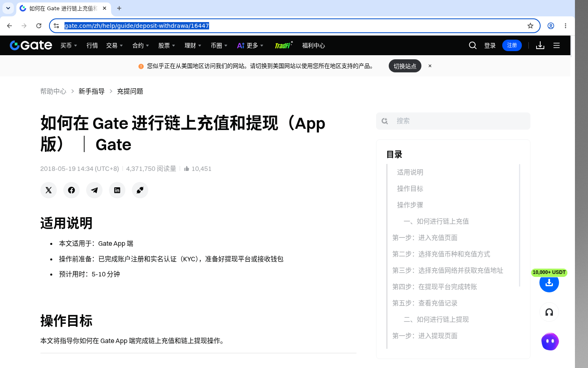
Task: Jump to 第五步:查看充值记录
Action: (425, 303)
